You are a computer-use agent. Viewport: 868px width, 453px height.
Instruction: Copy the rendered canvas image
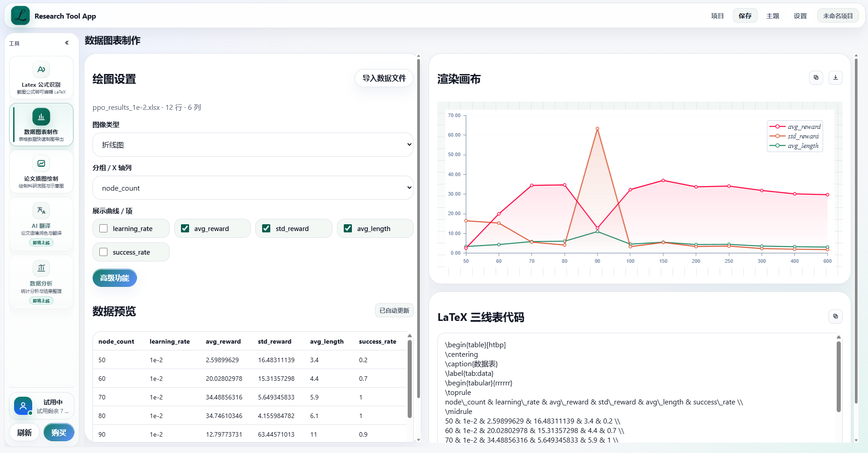[x=816, y=78]
